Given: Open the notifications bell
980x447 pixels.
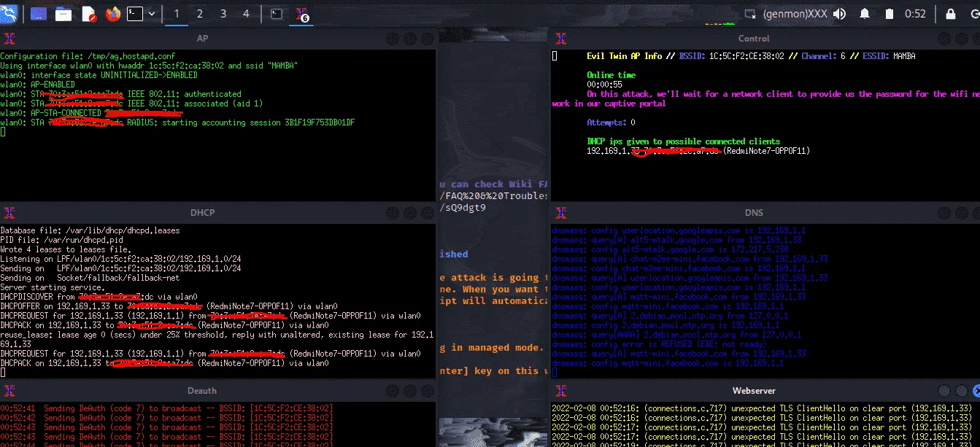Looking at the screenshot, I should coord(864,14).
